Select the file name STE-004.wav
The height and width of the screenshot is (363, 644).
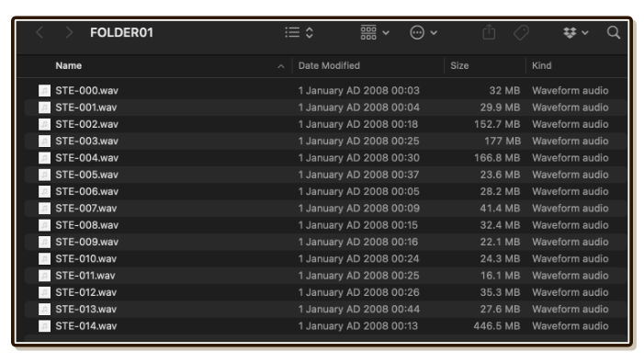coord(86,158)
